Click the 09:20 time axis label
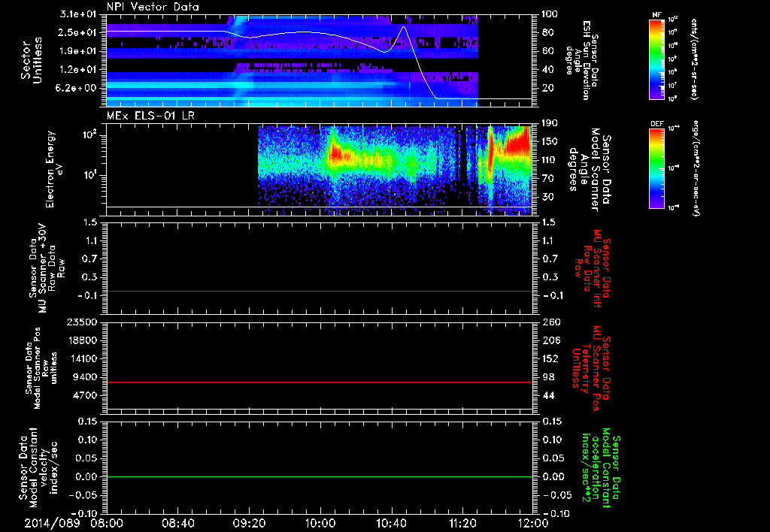The height and width of the screenshot is (532, 770). (x=249, y=523)
